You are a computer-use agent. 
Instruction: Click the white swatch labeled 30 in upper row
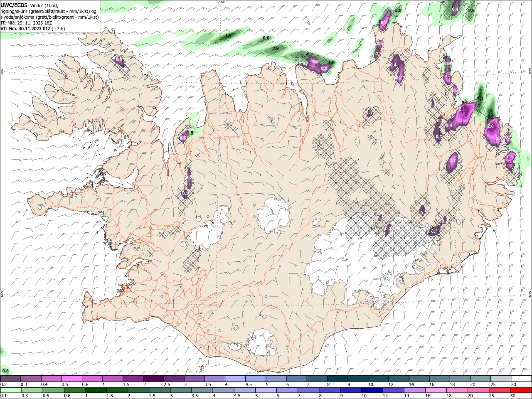coord(521,379)
